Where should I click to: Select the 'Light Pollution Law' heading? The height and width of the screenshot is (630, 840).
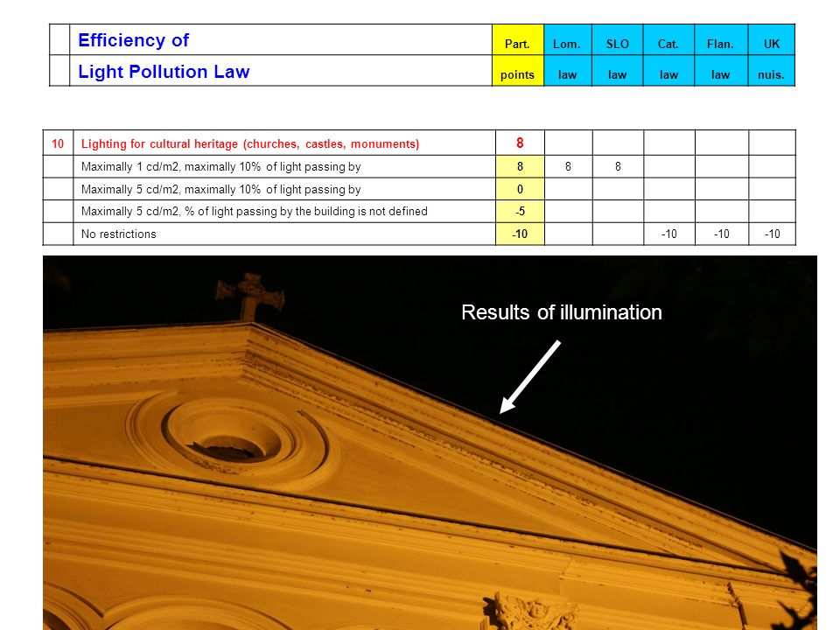(164, 71)
